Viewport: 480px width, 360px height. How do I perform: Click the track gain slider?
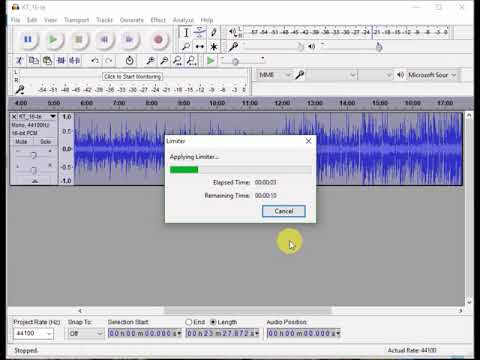pyautogui.click(x=34, y=155)
